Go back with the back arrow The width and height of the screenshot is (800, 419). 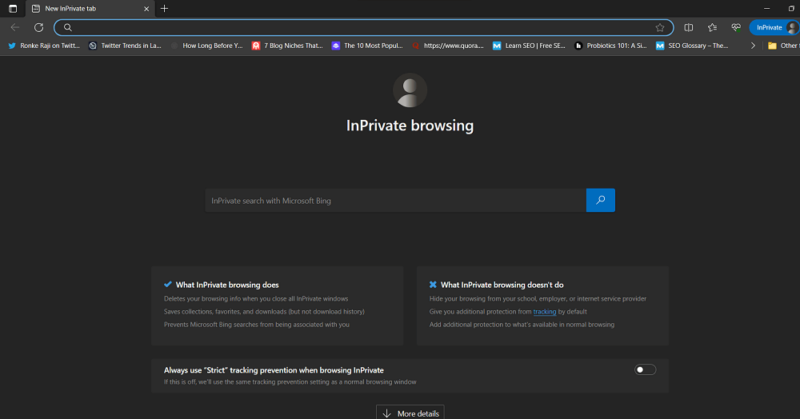tap(15, 28)
